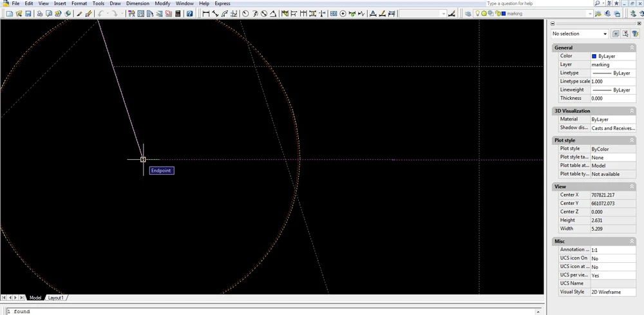The width and height of the screenshot is (644, 315).
Task: Click the Publish icon
Action: [x=59, y=14]
